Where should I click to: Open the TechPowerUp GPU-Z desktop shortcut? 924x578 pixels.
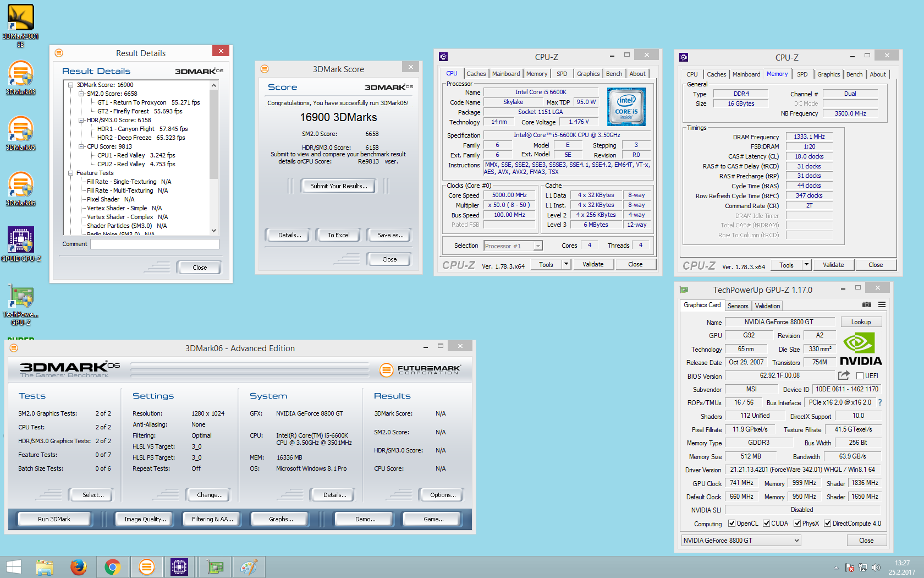click(20, 304)
